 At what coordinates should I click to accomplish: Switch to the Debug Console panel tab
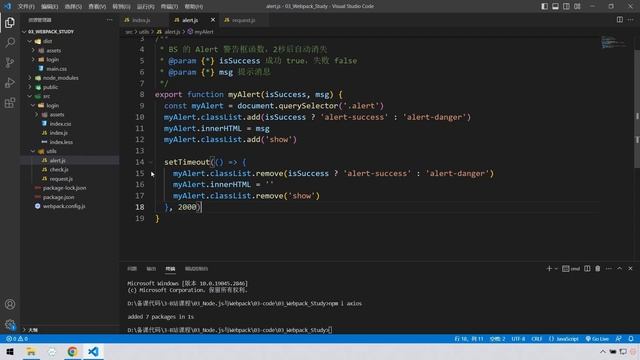196,269
